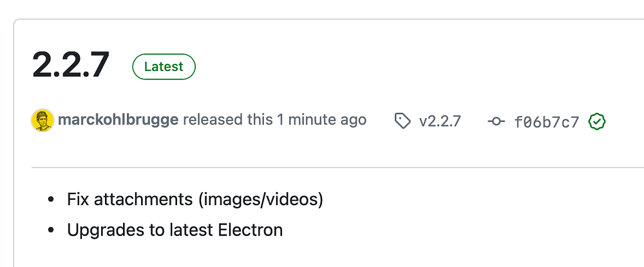Open the 2.2.7 release title
The width and height of the screenshot is (644, 267).
tap(71, 65)
